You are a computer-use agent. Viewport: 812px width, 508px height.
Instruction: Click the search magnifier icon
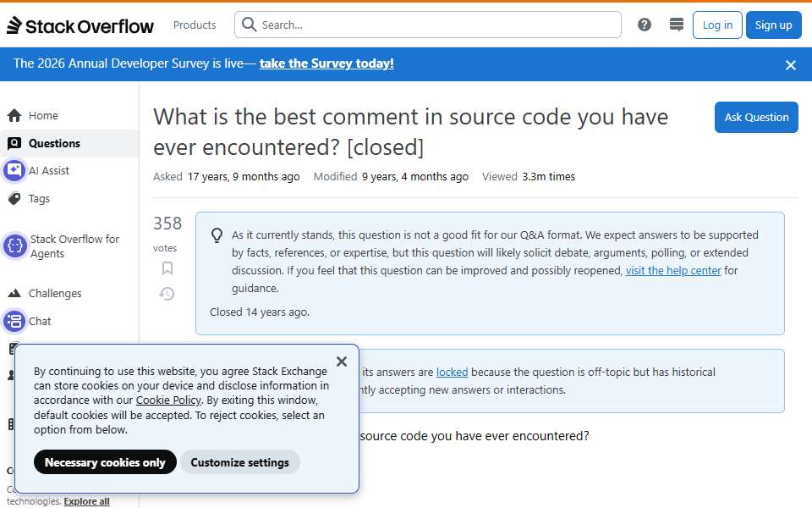point(249,25)
